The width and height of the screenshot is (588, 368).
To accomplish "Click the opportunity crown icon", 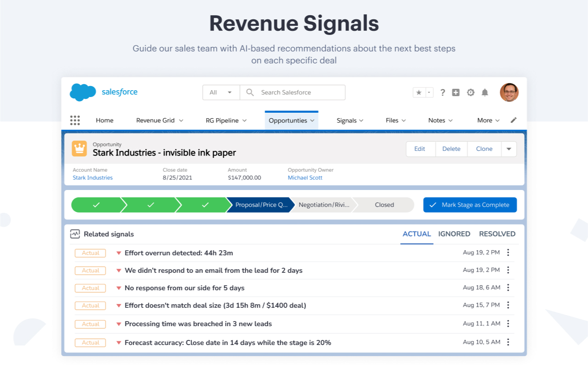I will [79, 149].
